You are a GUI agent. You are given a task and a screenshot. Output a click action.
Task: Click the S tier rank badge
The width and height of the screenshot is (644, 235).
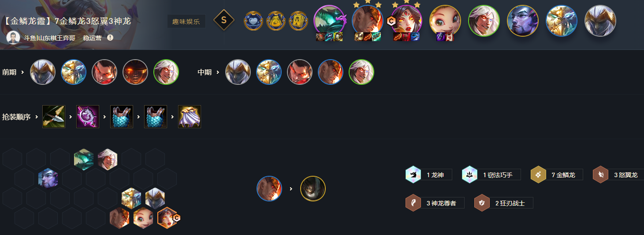[x=223, y=20]
